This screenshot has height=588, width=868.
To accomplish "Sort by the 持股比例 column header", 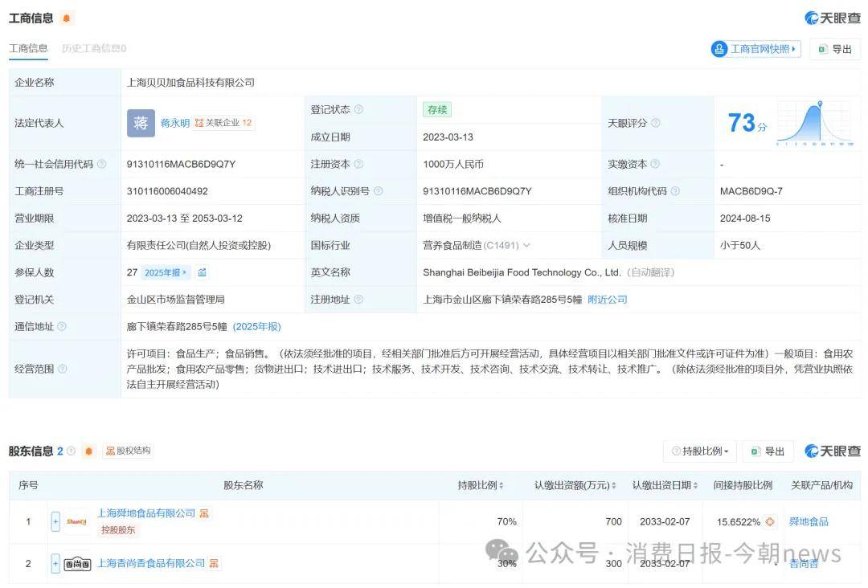I will 481,485.
